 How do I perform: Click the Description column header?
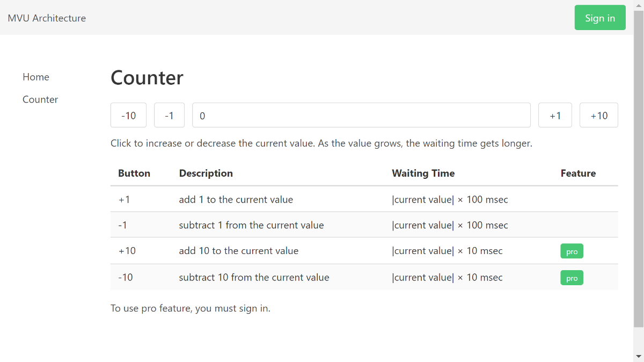click(206, 173)
